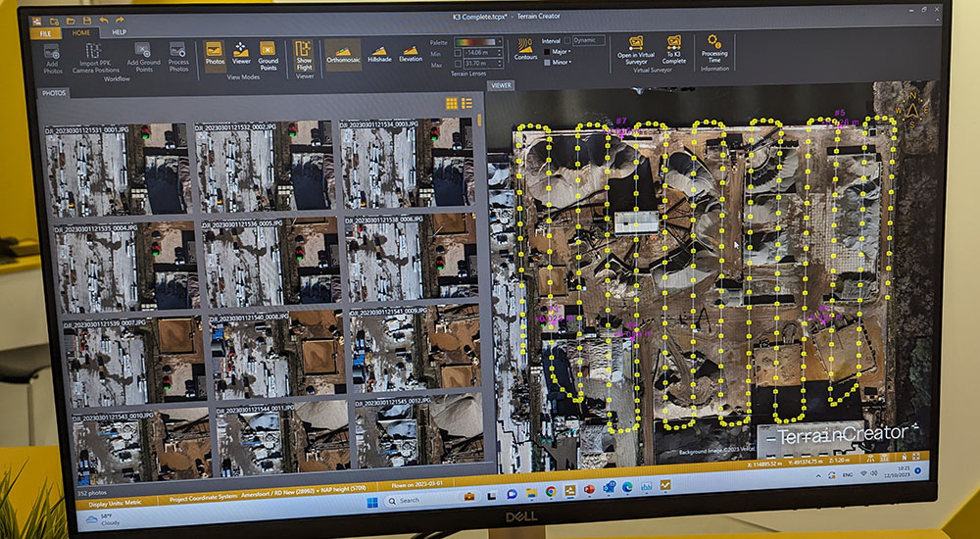Switch photos panel to list view
The height and width of the screenshot is (539, 980).
[x=466, y=103]
